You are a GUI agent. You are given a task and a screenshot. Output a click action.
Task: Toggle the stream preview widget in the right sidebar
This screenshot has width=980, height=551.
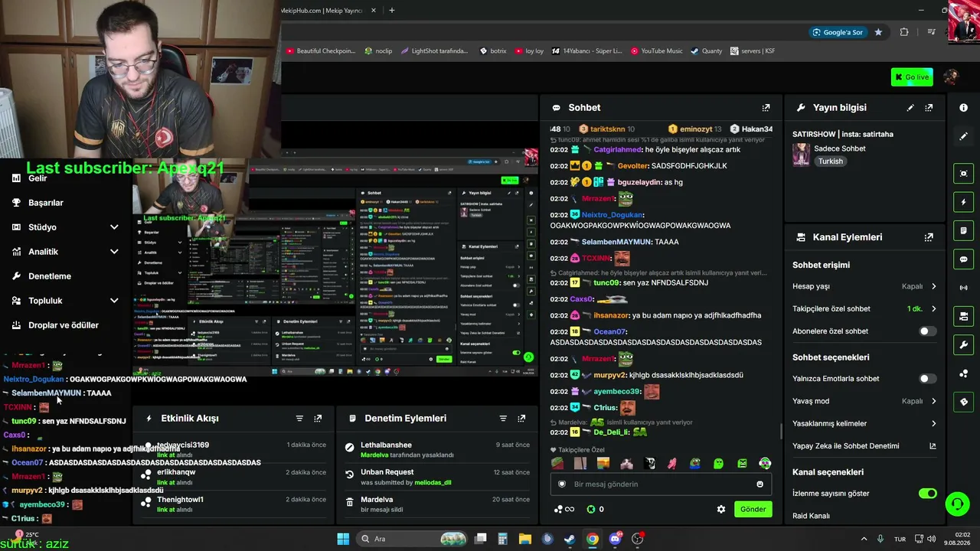pos(963,174)
